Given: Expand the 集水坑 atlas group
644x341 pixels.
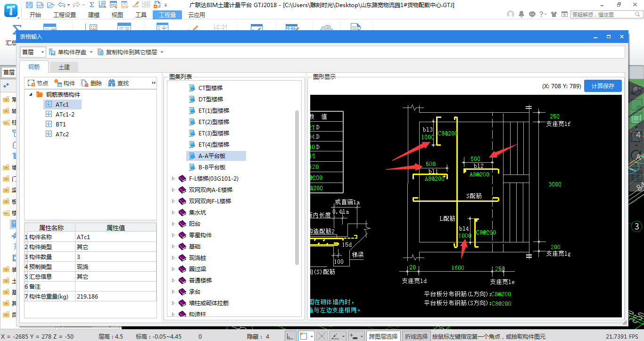Looking at the screenshot, I should 173,212.
